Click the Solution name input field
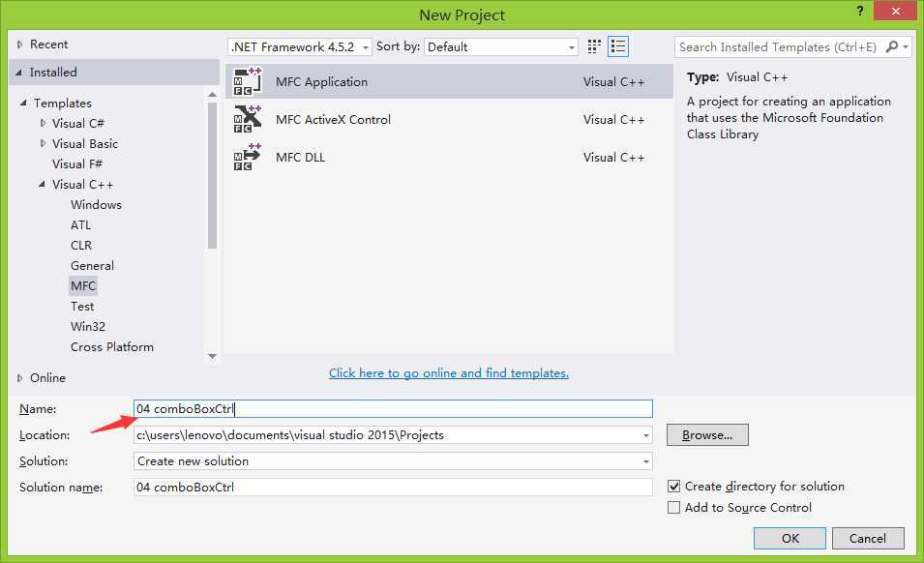Image resolution: width=924 pixels, height=563 pixels. [x=393, y=487]
